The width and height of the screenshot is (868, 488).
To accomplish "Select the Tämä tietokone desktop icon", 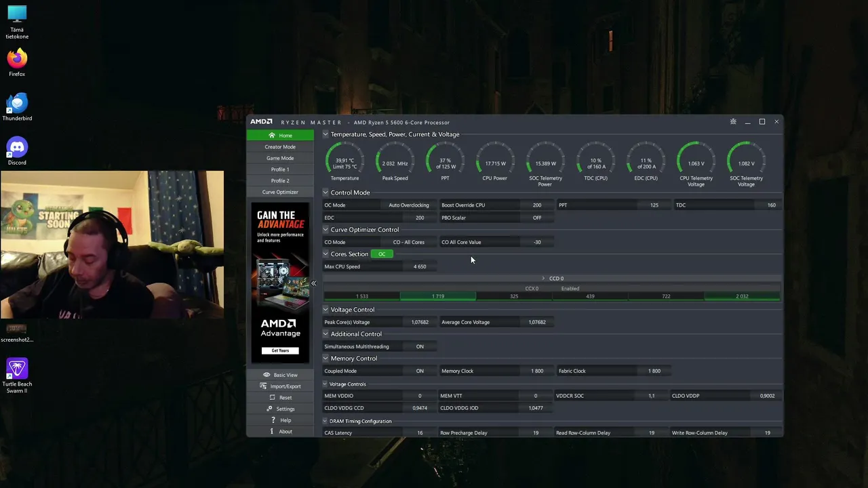I will 17,22.
